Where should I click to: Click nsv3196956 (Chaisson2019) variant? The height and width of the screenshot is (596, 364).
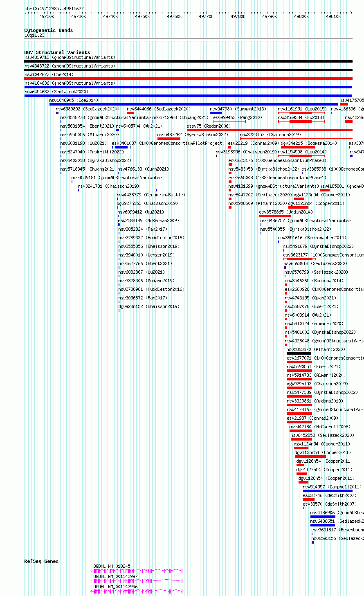point(246,152)
